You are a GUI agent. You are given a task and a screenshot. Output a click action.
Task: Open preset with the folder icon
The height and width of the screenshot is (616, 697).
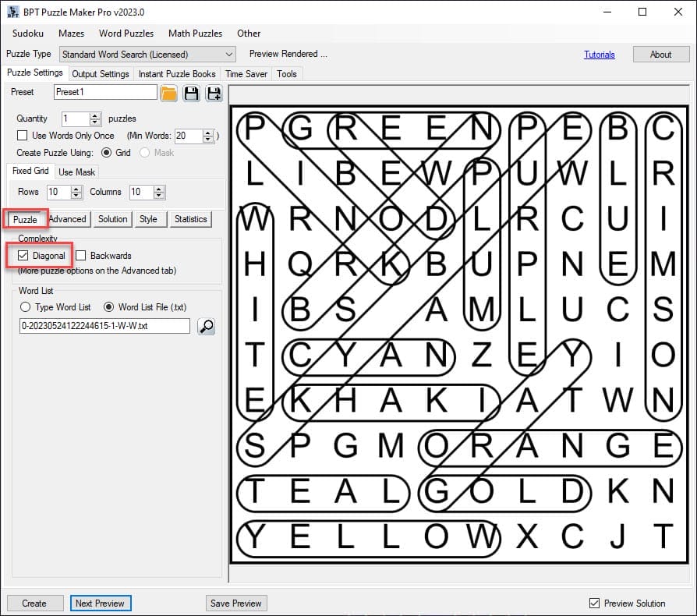click(x=169, y=94)
